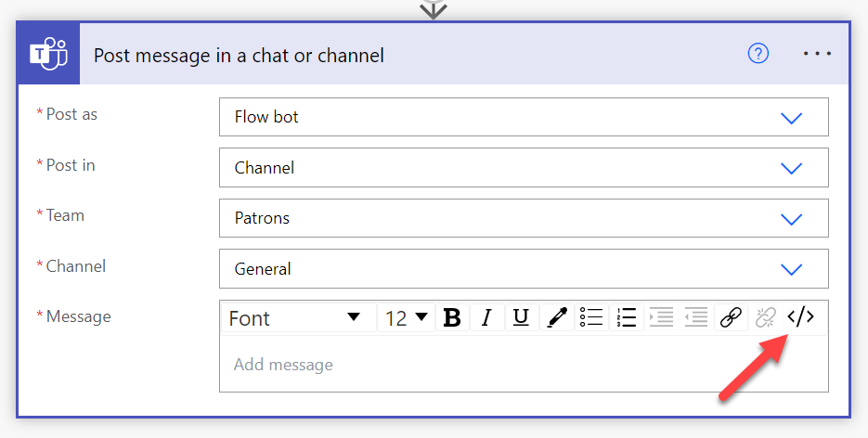Screen dimensions: 868x438
Task: Click the insert link icon
Action: [x=731, y=317]
